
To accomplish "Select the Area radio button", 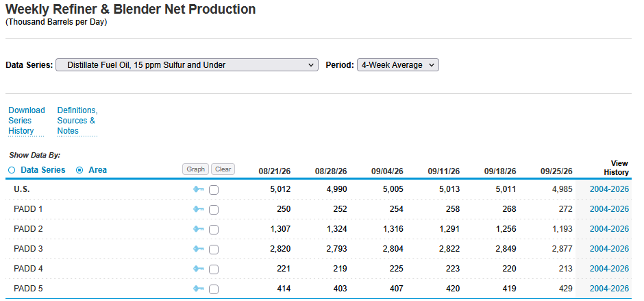I will 79,170.
